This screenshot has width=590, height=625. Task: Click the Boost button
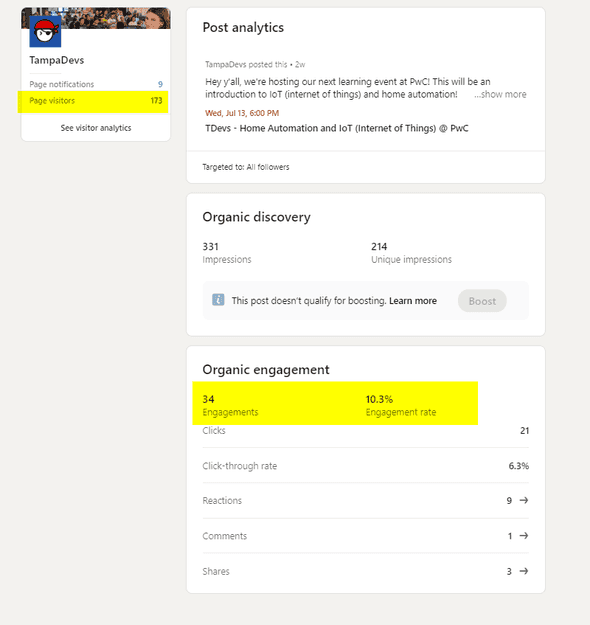pos(482,301)
